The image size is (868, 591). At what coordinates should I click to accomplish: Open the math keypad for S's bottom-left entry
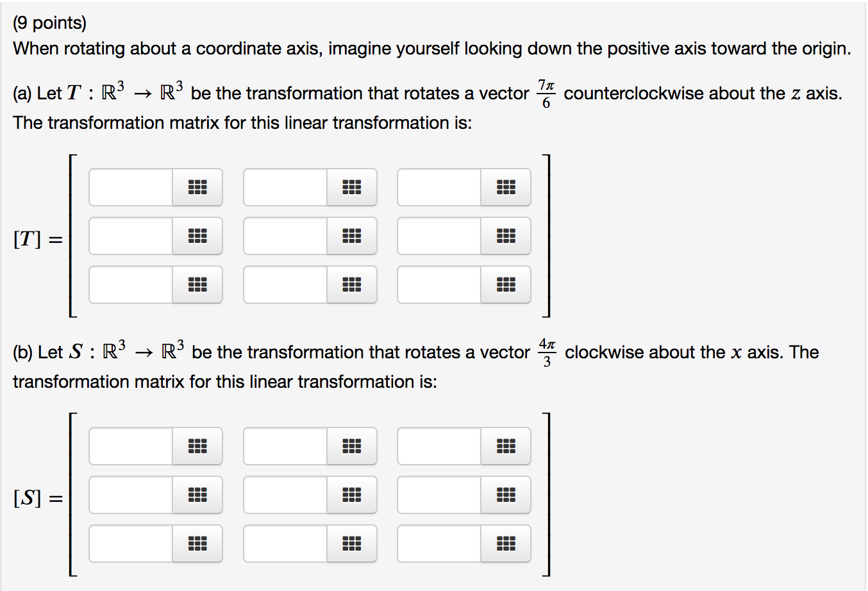(x=197, y=544)
